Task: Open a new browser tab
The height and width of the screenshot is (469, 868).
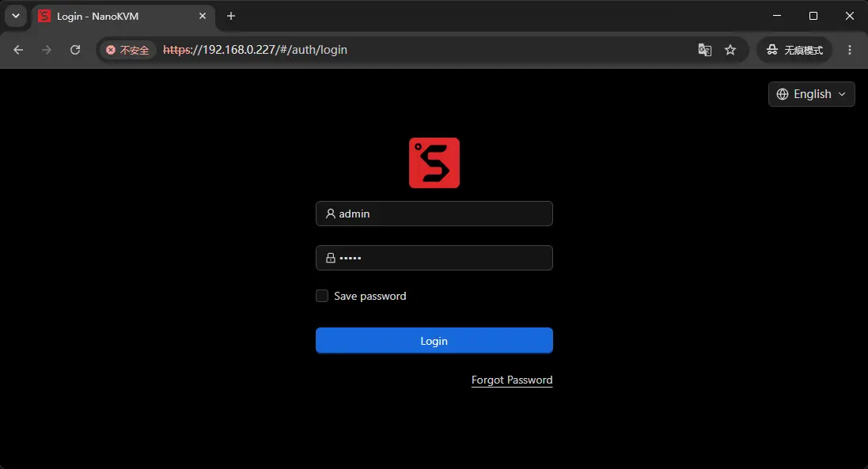Action: click(231, 16)
